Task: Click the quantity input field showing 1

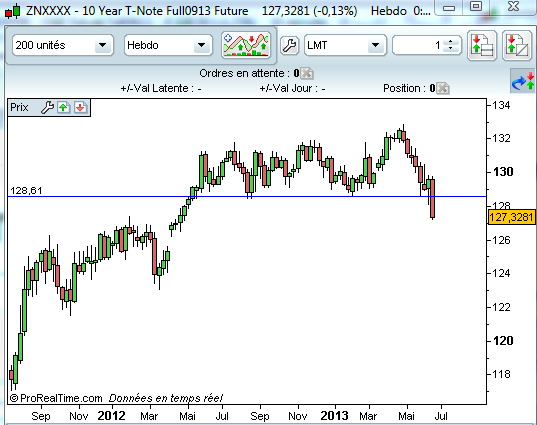Action: (417, 45)
